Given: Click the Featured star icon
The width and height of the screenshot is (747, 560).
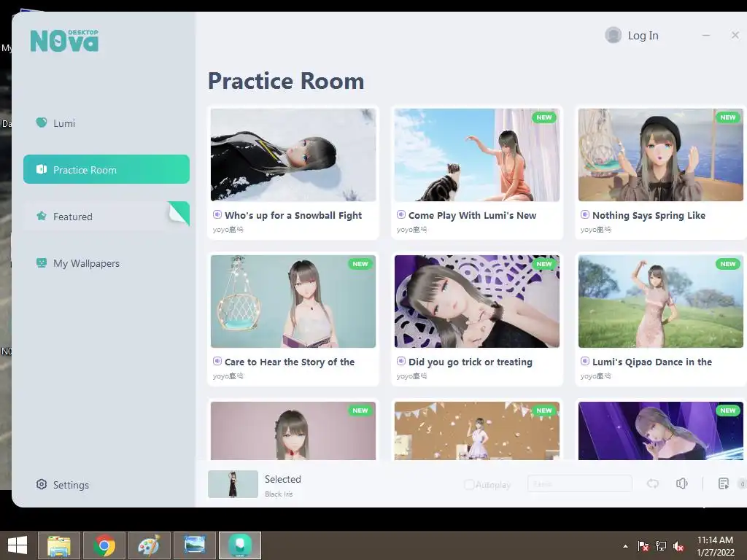Looking at the screenshot, I should [x=42, y=216].
